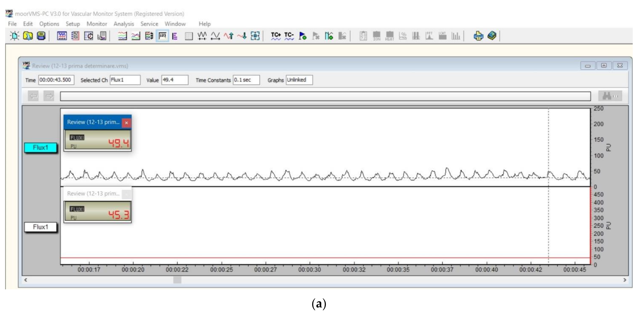Click the TC- time constant icon

[289, 36]
